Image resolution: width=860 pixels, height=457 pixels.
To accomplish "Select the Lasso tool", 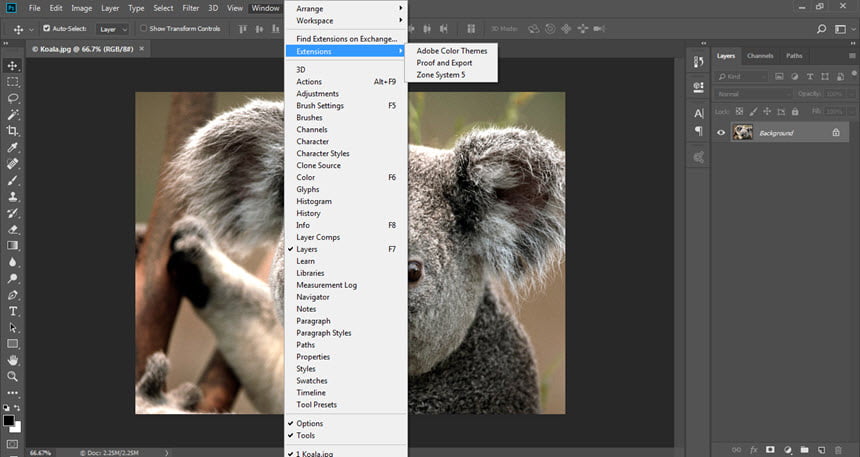I will 12,98.
